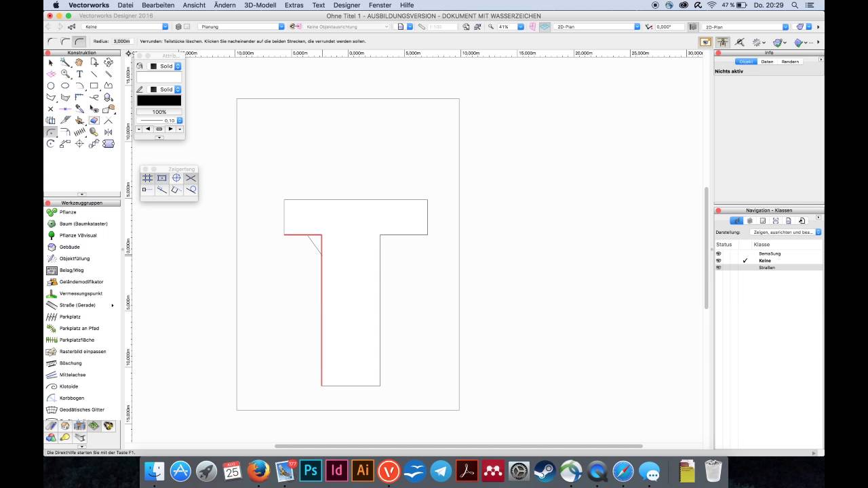Select the zoom magnifier tool
The image size is (868, 488).
[x=65, y=74]
